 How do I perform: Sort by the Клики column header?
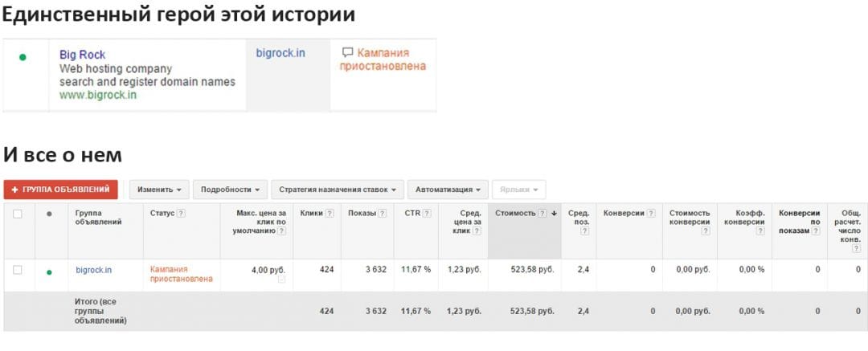[x=312, y=213]
